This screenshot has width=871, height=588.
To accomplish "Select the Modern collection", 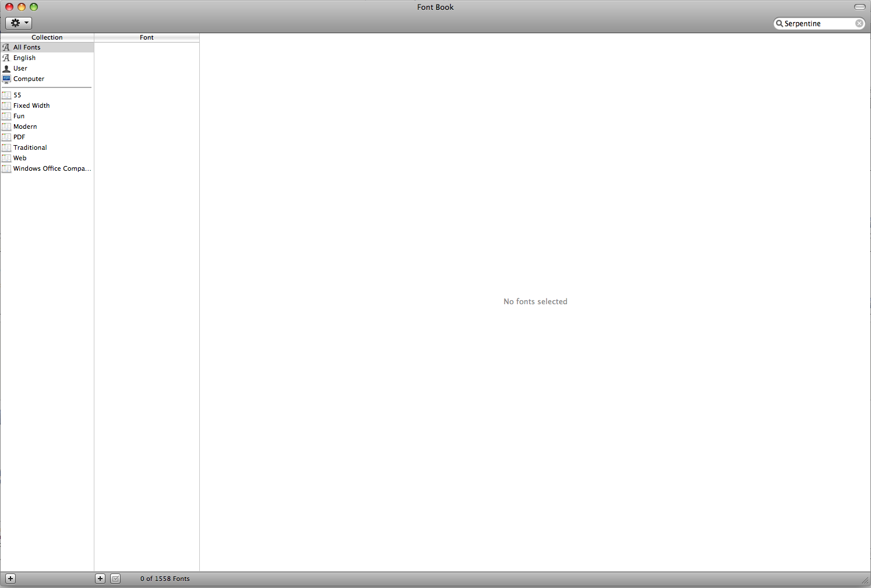I will click(x=47, y=126).
